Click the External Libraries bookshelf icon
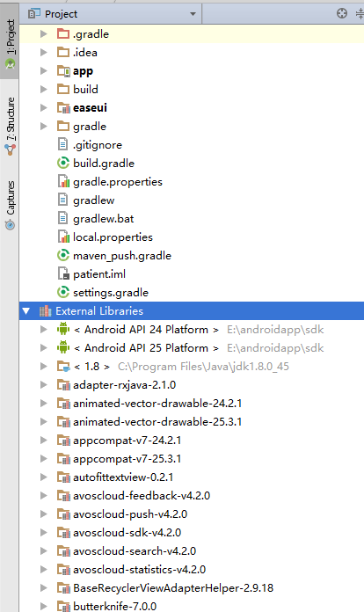The width and height of the screenshot is (364, 612). [x=45, y=311]
